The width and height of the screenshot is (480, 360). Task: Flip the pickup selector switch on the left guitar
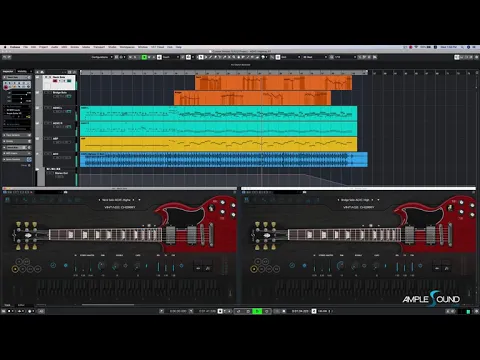[211, 208]
